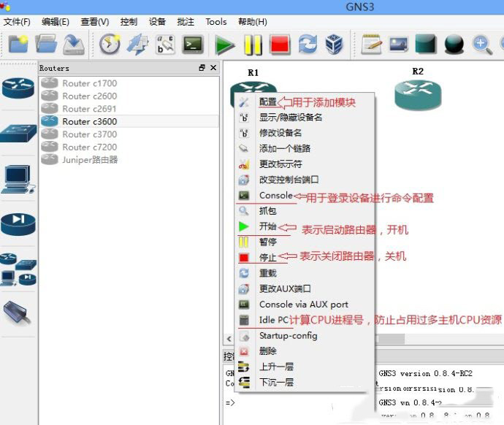Select Router c7200 in the Routers list
This screenshot has width=504, height=425.
[89, 147]
